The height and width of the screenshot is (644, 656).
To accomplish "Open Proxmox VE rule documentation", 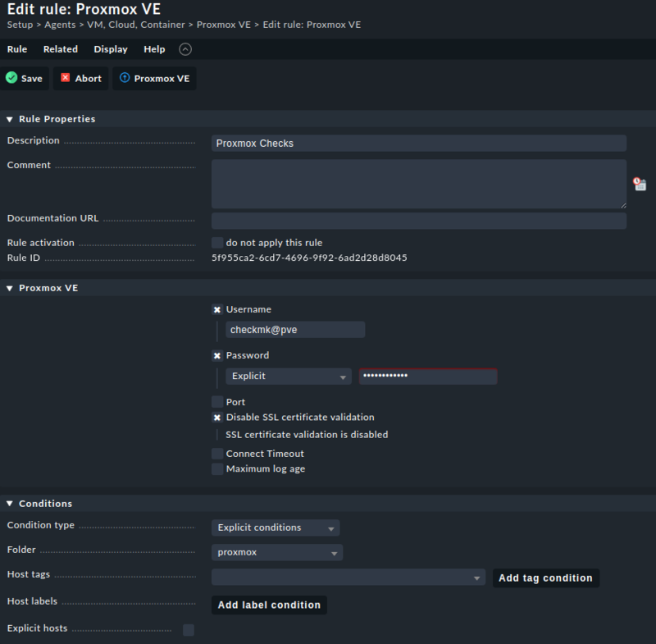I will [154, 78].
